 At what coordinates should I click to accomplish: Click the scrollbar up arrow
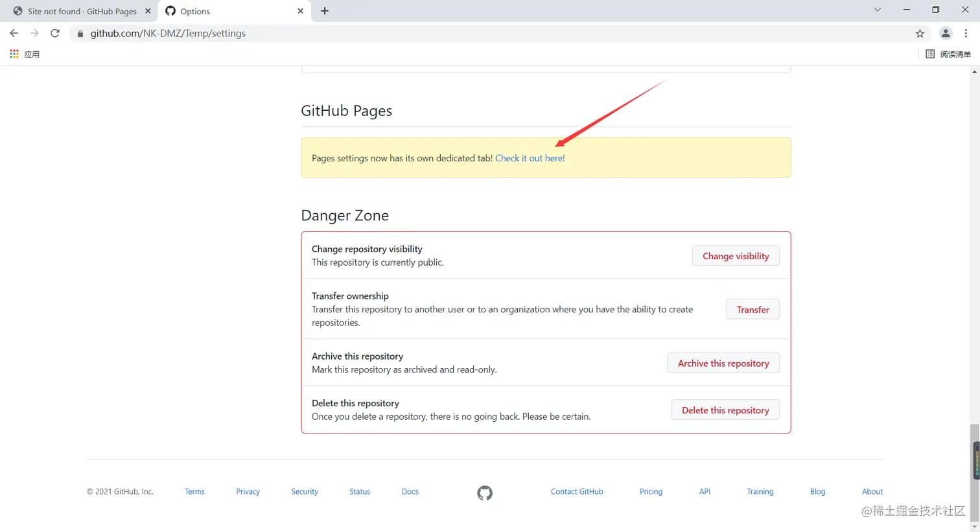(x=975, y=71)
